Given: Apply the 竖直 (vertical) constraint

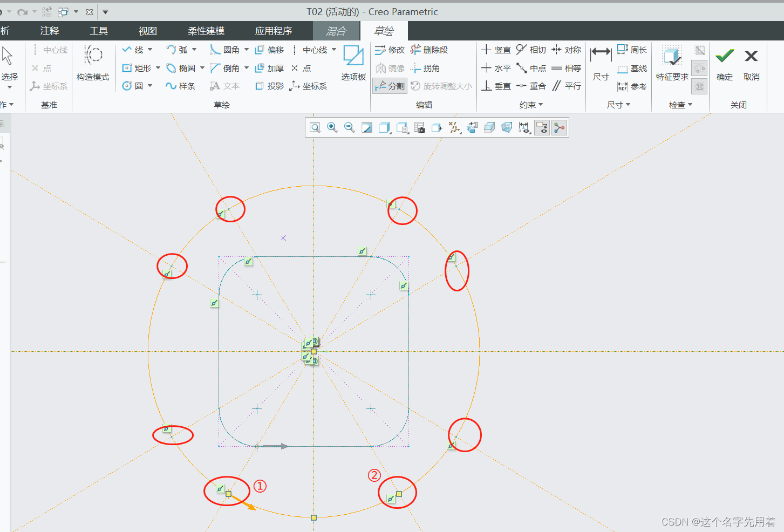Looking at the screenshot, I should pyautogui.click(x=496, y=50).
